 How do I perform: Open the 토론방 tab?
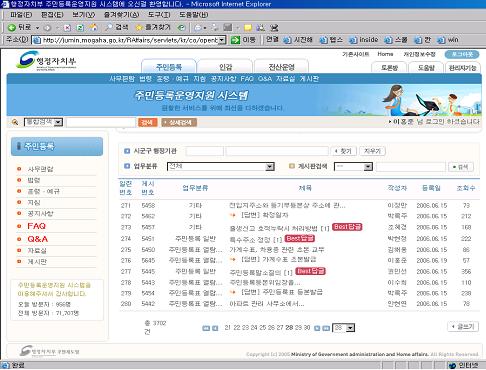click(389, 68)
